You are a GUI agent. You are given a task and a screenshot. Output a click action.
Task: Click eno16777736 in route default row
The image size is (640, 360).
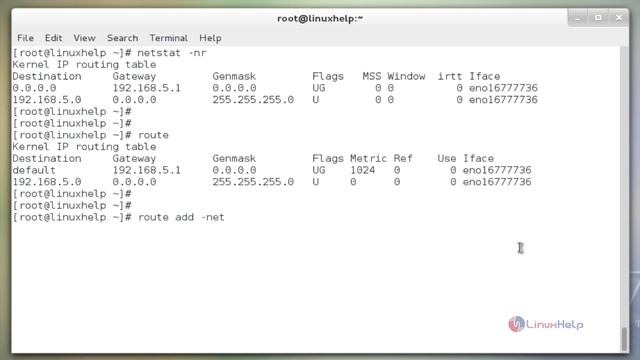click(497, 170)
